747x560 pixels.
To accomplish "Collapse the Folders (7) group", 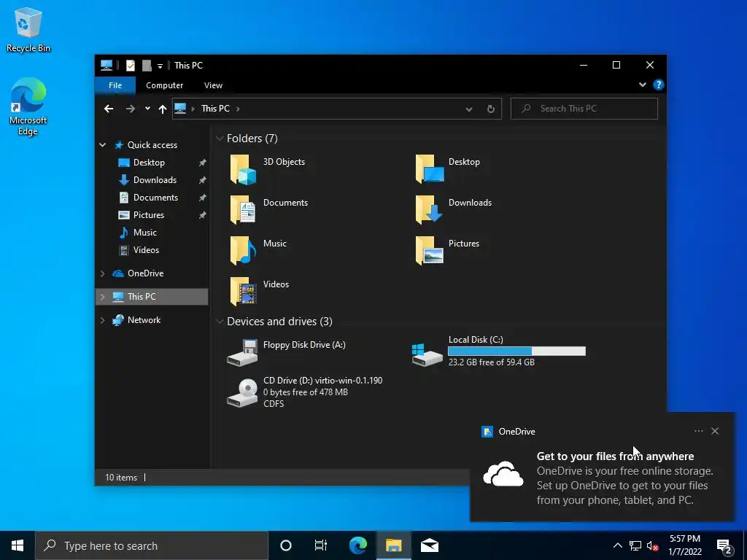I will pyautogui.click(x=220, y=139).
